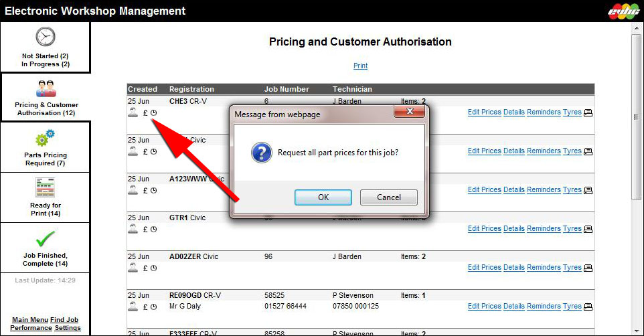Click printer icon in CHE3 CR-V row
The height and width of the screenshot is (336, 644).
pyautogui.click(x=588, y=112)
